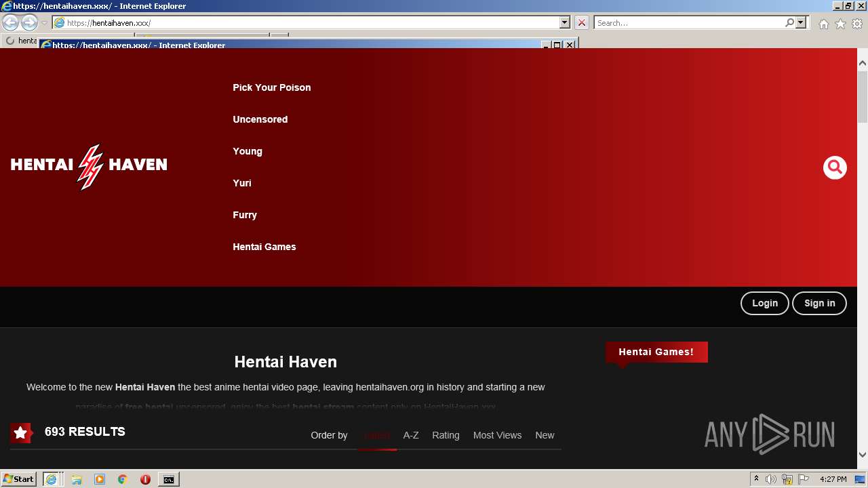Click the network icon in system tray

[x=787, y=479]
